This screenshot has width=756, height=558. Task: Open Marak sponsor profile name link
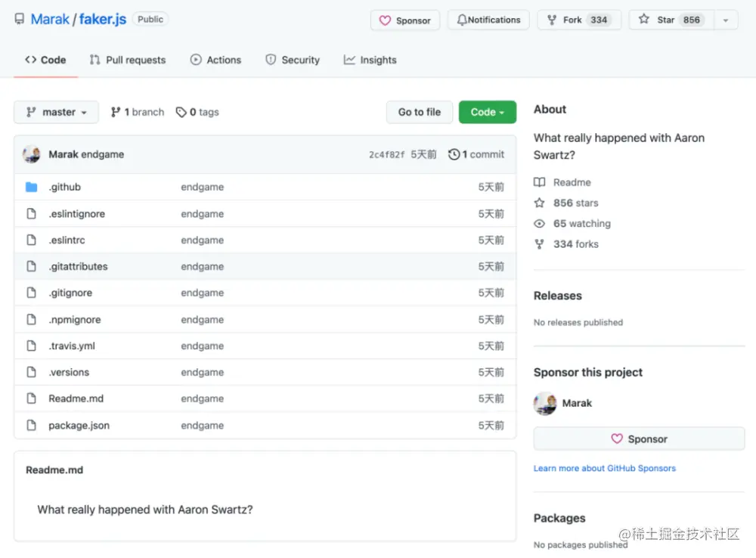(x=577, y=403)
